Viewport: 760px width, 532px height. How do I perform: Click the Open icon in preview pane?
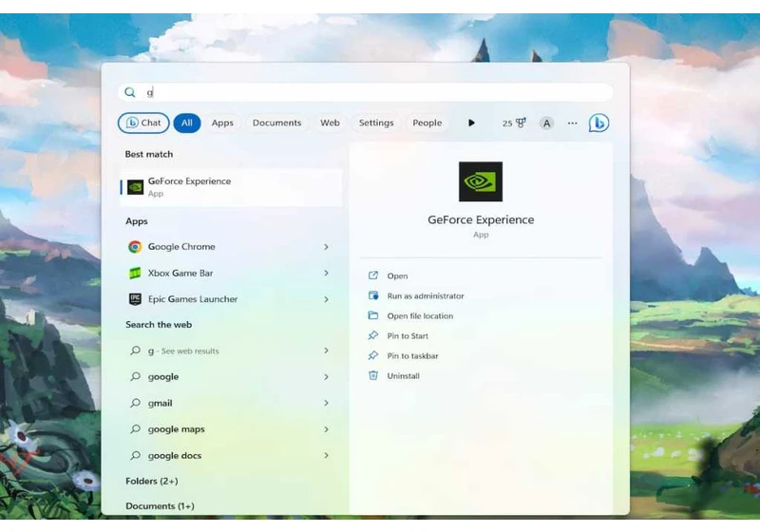pos(372,275)
